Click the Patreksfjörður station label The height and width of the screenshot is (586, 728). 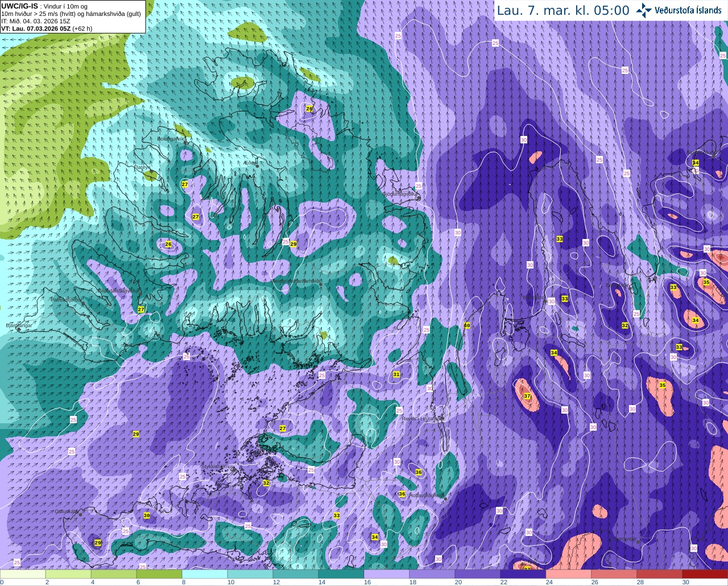(x=67, y=299)
